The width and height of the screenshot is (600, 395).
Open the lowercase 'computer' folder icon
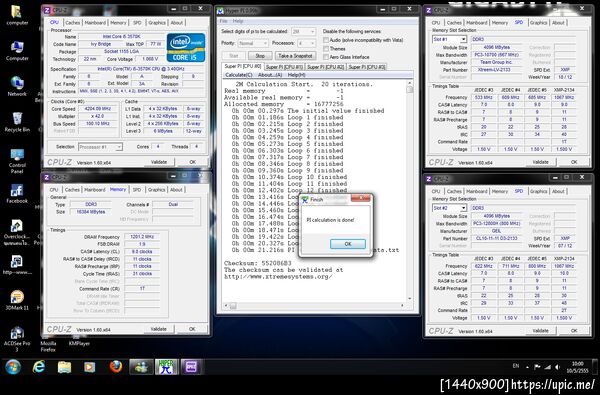pos(17,15)
